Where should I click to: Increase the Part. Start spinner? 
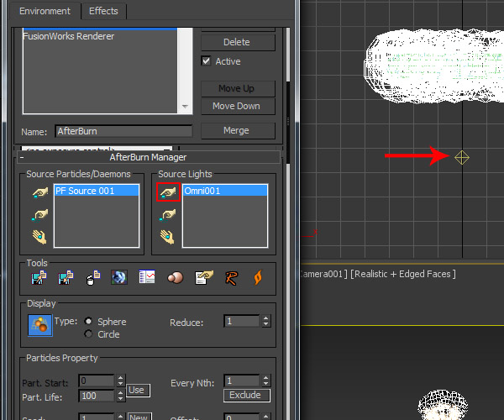point(120,378)
